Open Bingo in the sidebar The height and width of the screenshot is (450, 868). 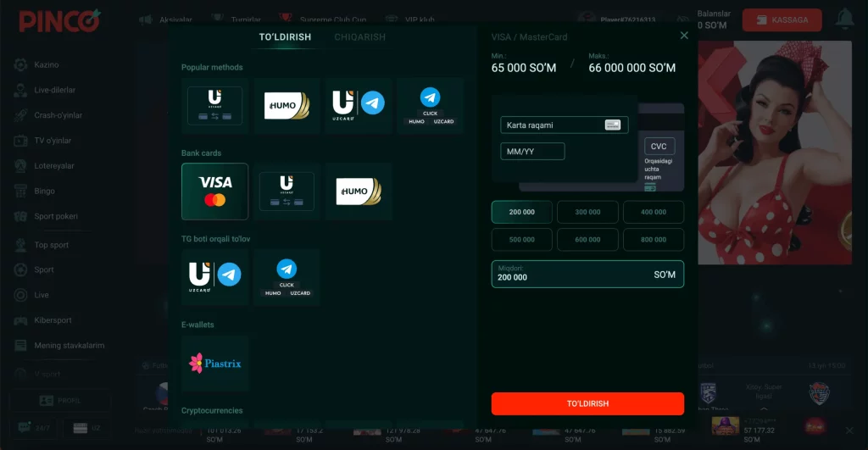pos(44,191)
